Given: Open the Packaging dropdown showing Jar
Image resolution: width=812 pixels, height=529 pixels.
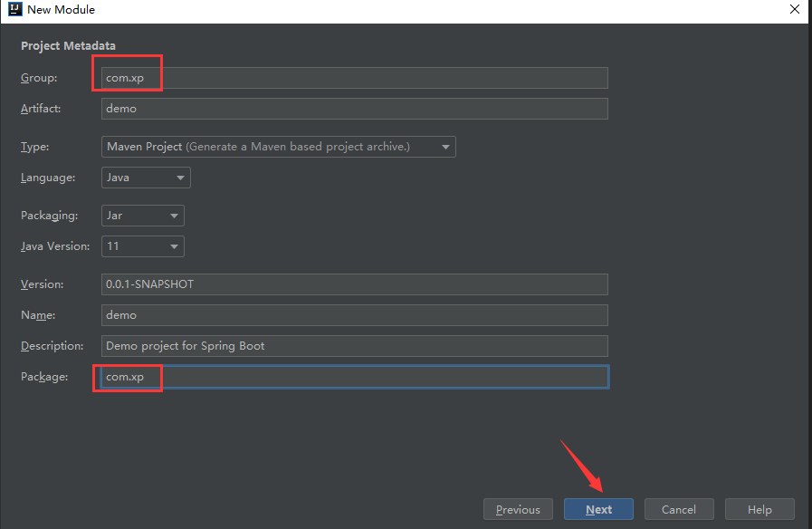Looking at the screenshot, I should pos(143,216).
